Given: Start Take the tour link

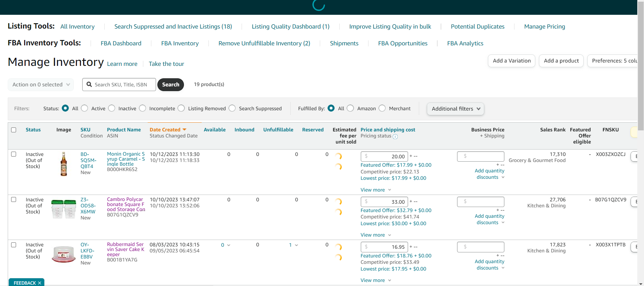Looking at the screenshot, I should pyautogui.click(x=166, y=64).
